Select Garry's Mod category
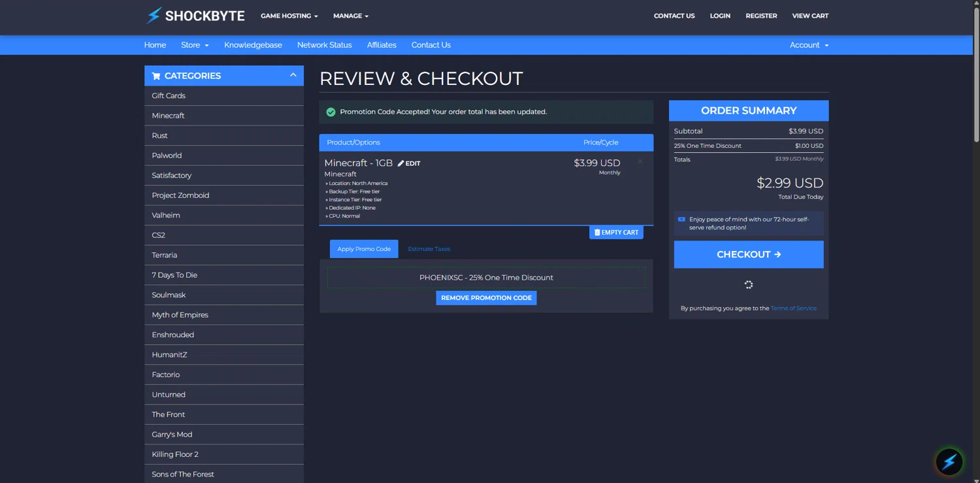 224,435
